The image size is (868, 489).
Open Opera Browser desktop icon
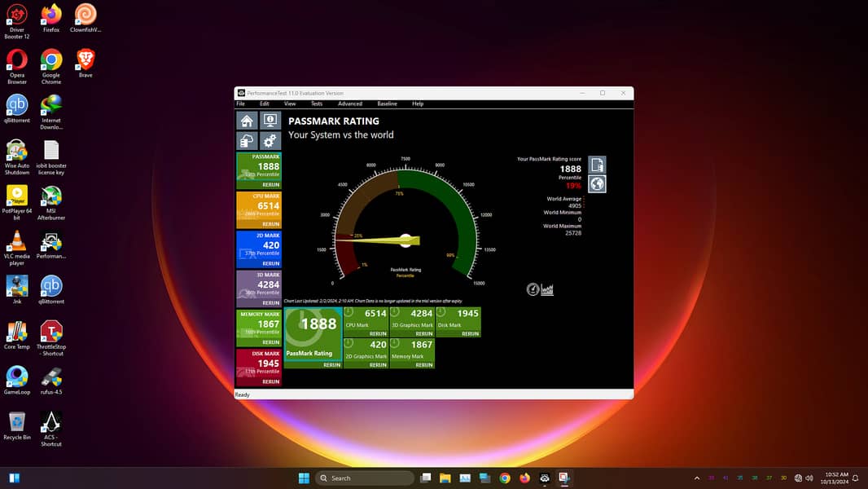point(16,67)
